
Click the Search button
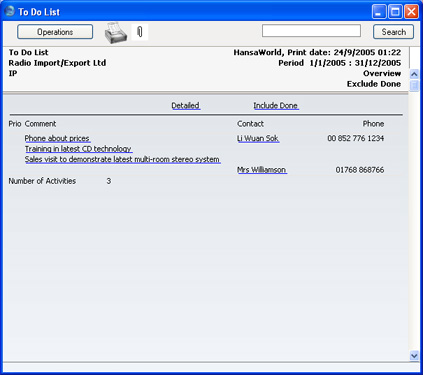pyautogui.click(x=393, y=32)
